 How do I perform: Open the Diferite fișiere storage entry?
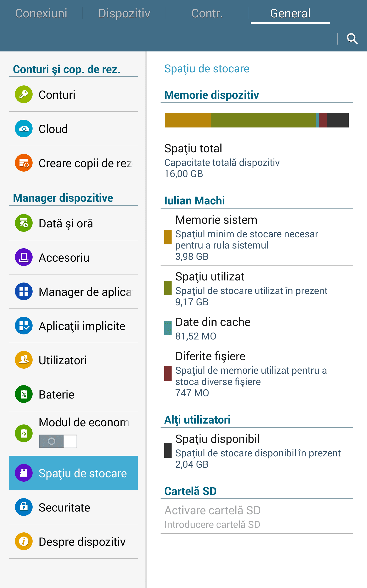tap(257, 373)
